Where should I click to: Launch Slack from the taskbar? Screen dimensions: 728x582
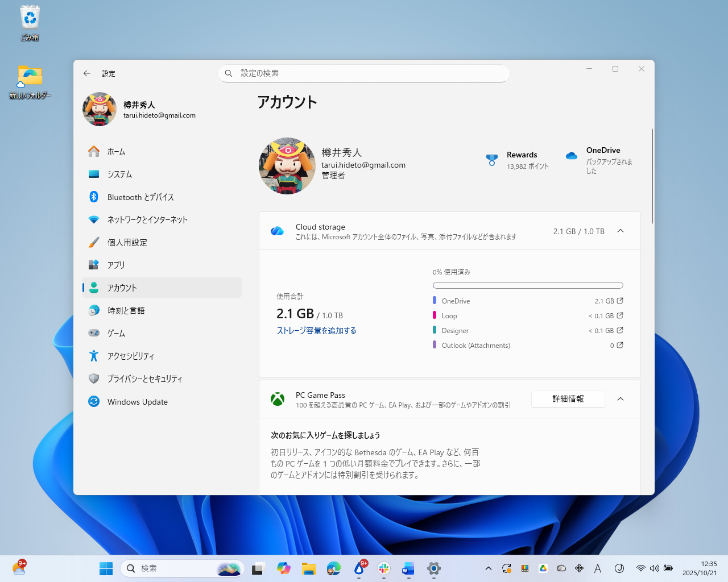point(384,568)
